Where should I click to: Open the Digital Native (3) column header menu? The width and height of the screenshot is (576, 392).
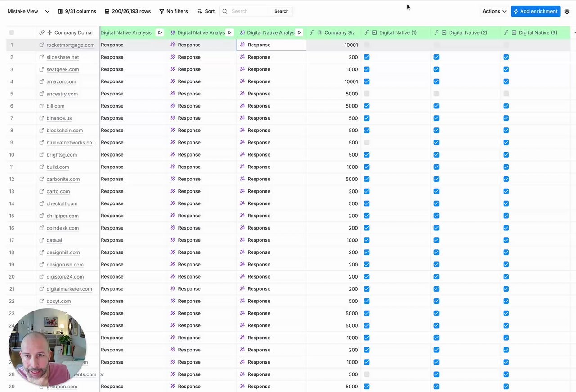tap(535, 32)
